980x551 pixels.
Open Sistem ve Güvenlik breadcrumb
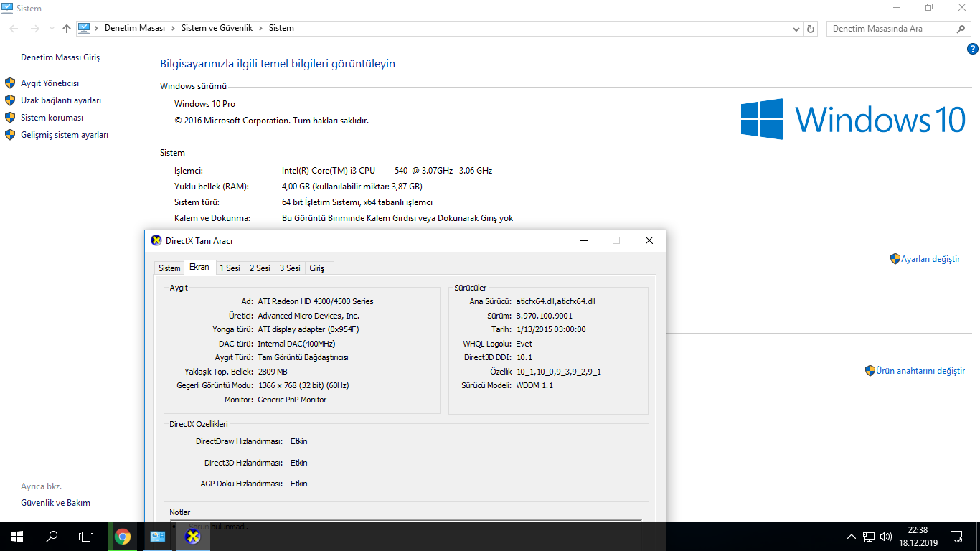217,28
